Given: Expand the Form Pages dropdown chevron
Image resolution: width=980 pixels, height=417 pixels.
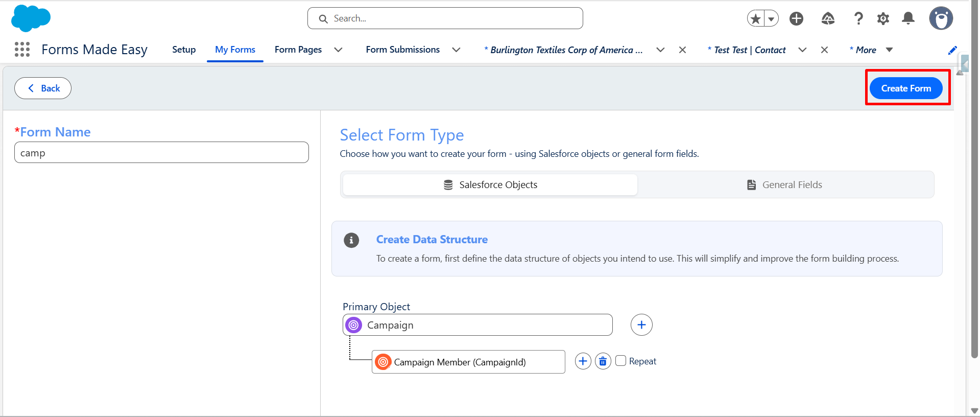Looking at the screenshot, I should [338, 50].
